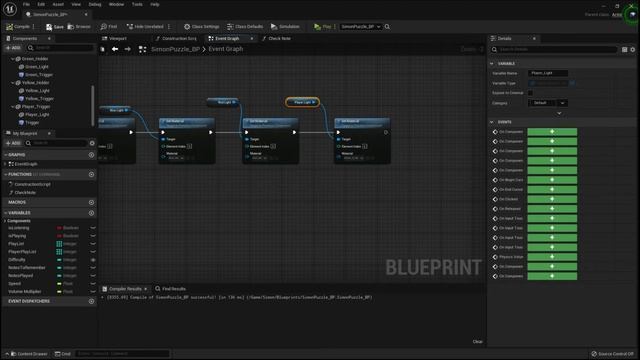
Task: Click the Integer type swatch of Difficulty
Action: [59, 260]
